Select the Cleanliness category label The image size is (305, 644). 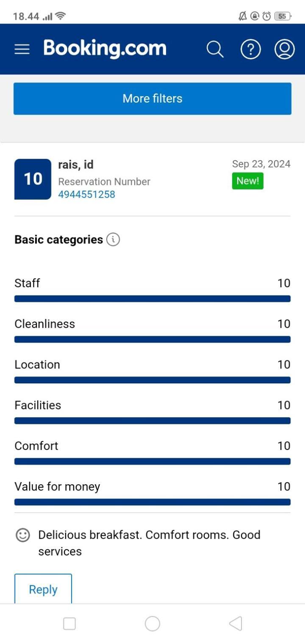point(44,324)
